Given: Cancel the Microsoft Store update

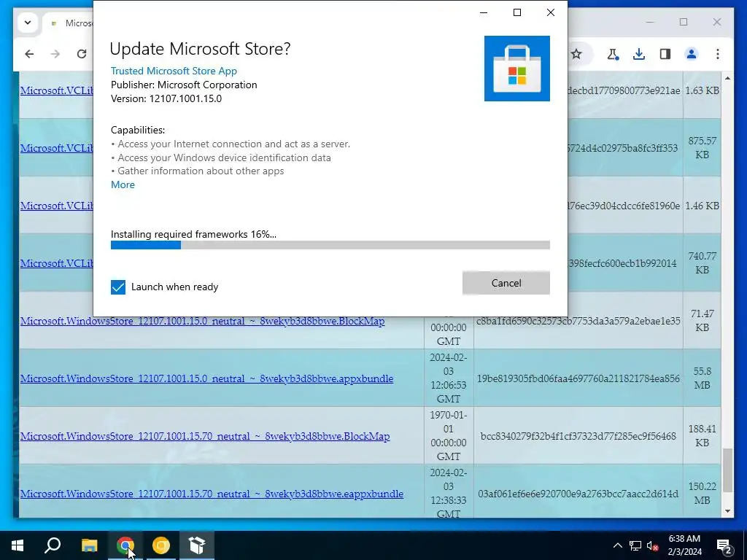Looking at the screenshot, I should coord(506,283).
